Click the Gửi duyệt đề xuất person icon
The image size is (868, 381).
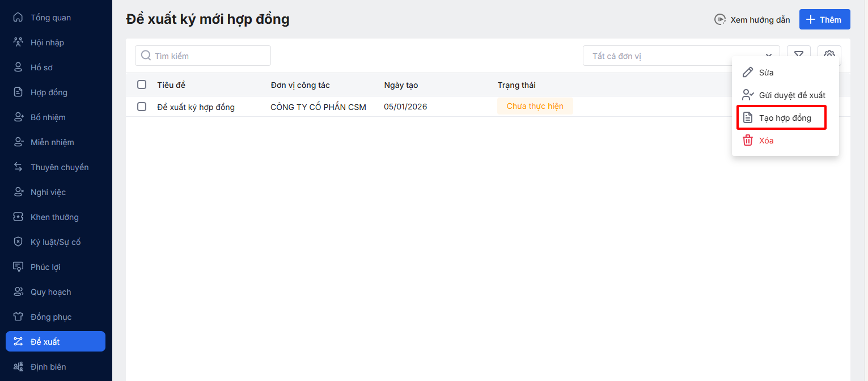pyautogui.click(x=748, y=95)
